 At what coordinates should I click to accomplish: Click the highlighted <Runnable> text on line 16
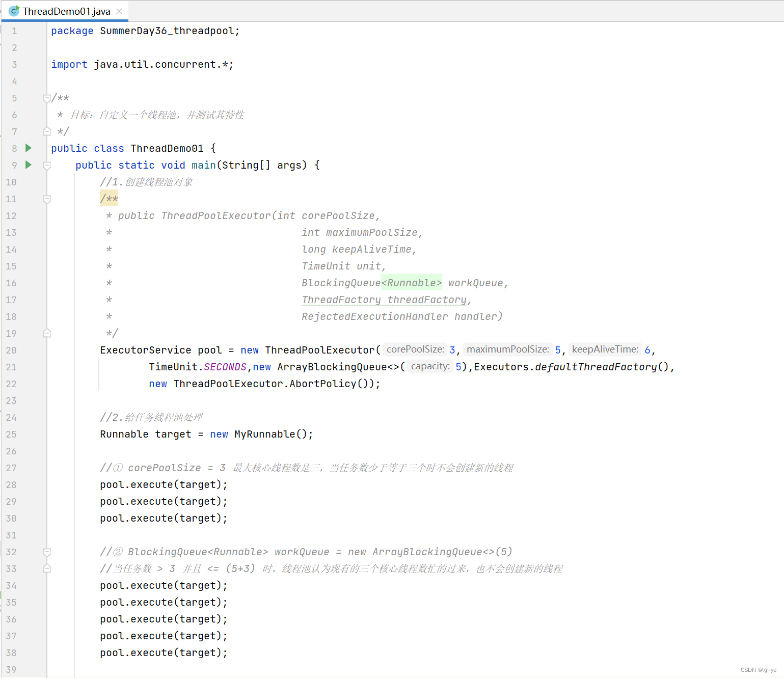point(412,283)
